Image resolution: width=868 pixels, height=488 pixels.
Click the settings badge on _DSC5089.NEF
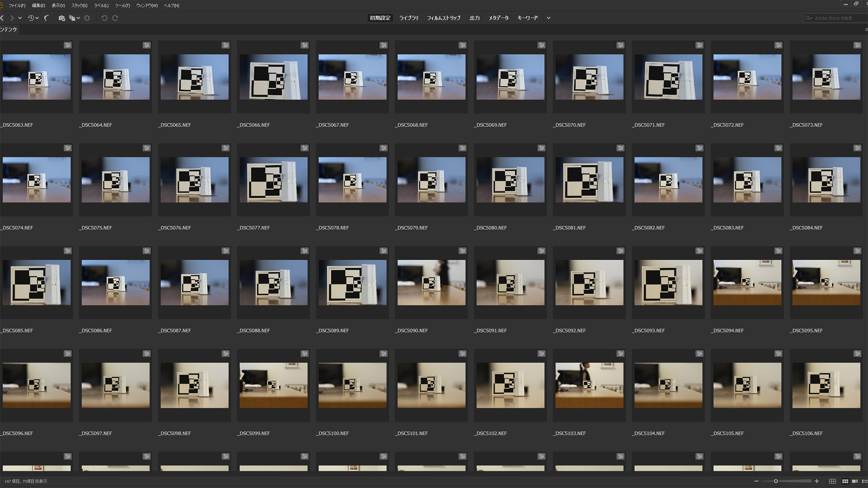pos(384,251)
